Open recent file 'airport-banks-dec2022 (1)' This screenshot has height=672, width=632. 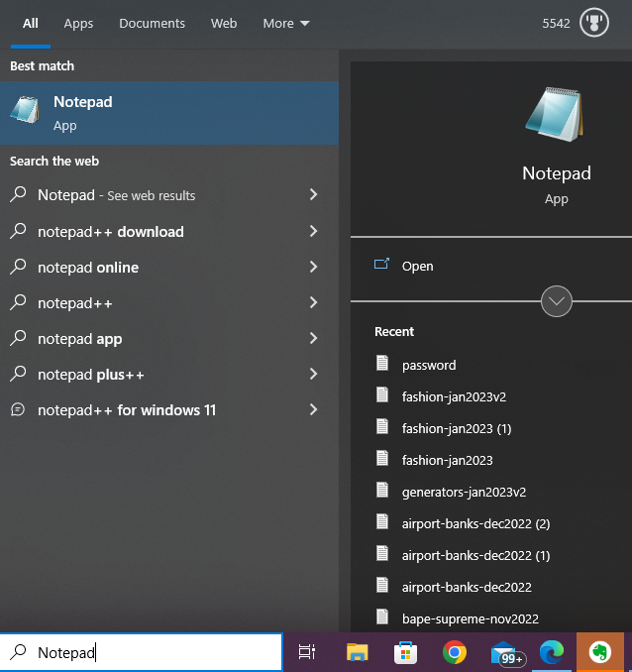point(475,555)
